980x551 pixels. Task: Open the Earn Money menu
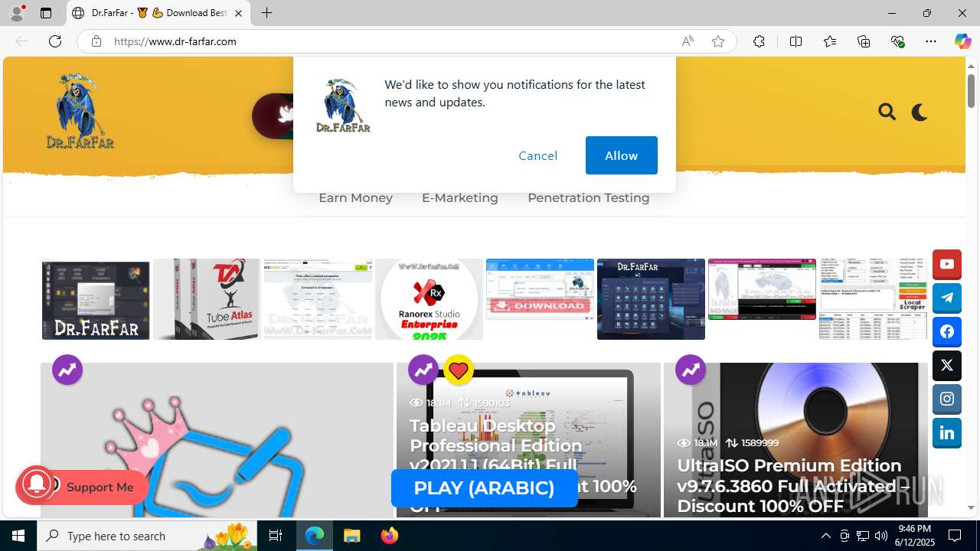[x=355, y=197]
